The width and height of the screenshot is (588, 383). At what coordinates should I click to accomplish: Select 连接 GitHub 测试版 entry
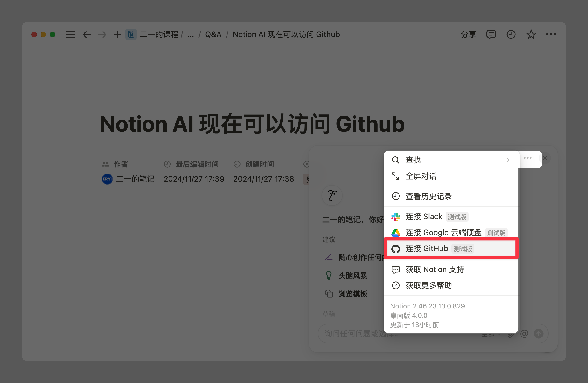click(x=427, y=248)
